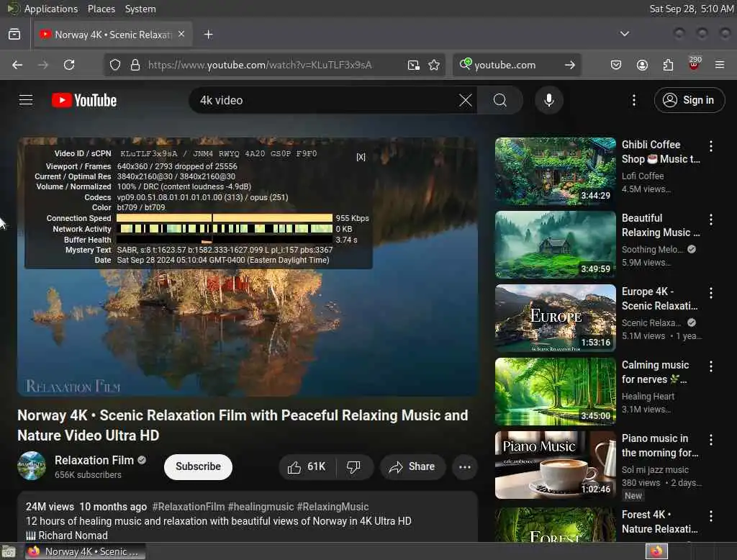Like the video with thumbs up
The height and width of the screenshot is (560, 737).
(x=307, y=467)
